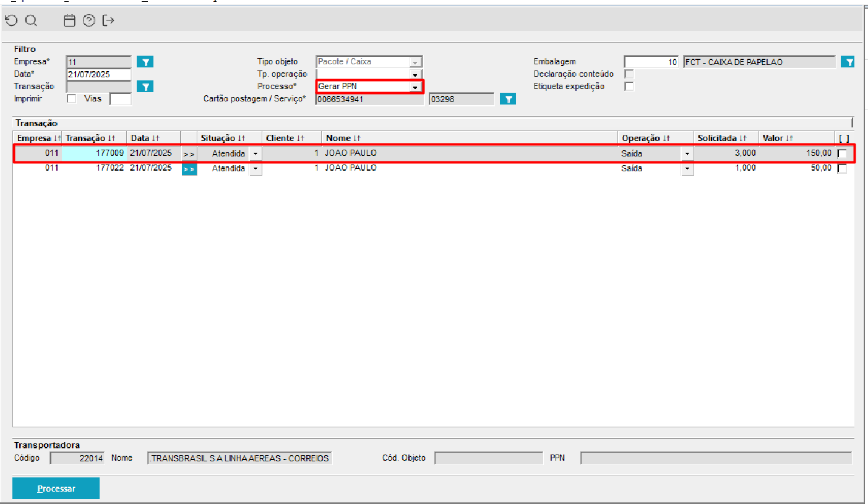Click the Vias input field

(120, 99)
